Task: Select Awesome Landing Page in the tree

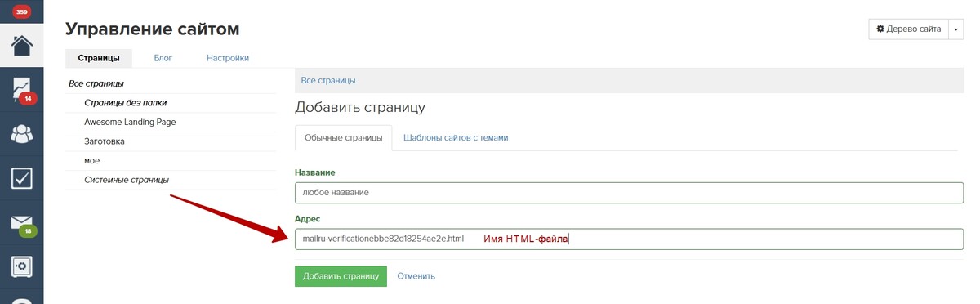Action: (130, 122)
